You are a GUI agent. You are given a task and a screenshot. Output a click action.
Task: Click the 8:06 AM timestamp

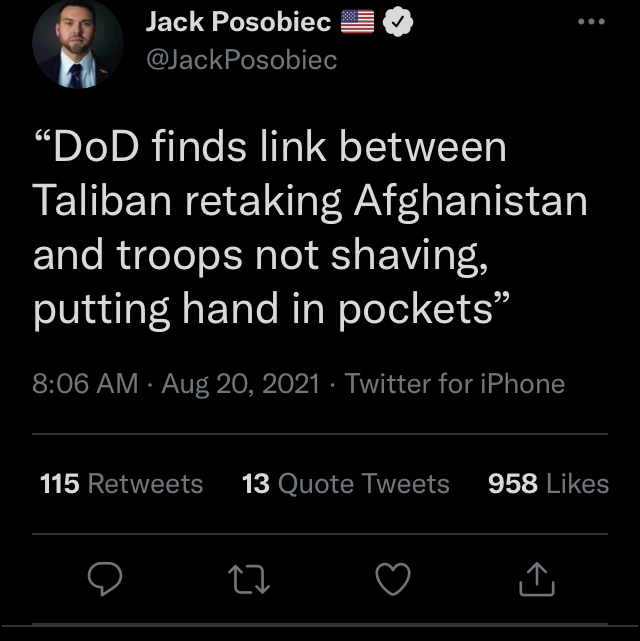pos(85,384)
